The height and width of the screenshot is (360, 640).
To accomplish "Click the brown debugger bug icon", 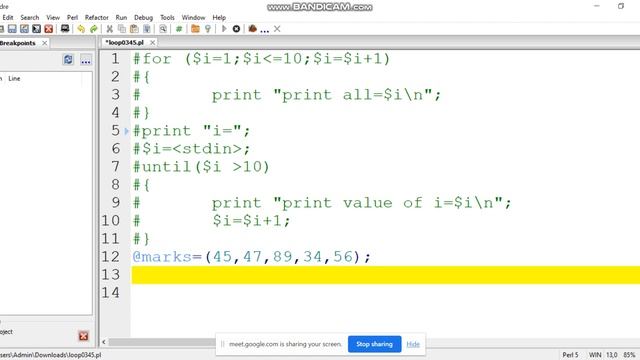I will pos(253,29).
